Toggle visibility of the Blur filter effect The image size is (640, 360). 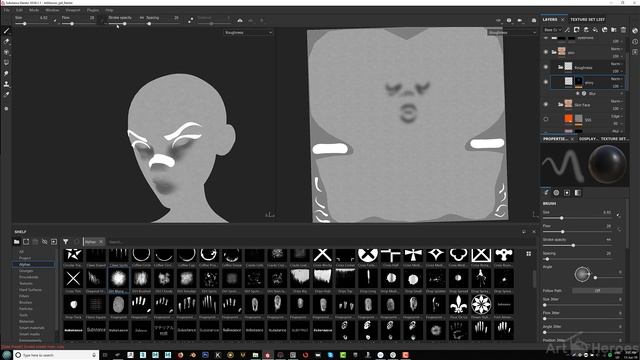click(x=578, y=93)
